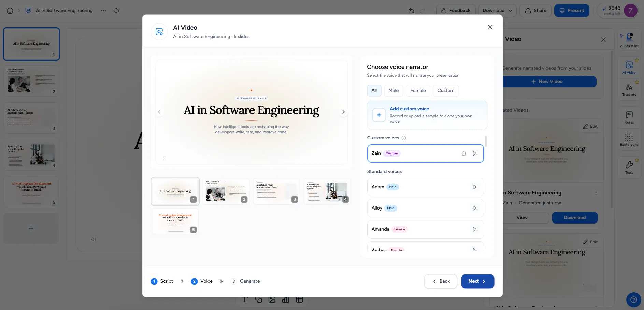Redo the last action
This screenshot has width=644, height=310.
pos(423,11)
